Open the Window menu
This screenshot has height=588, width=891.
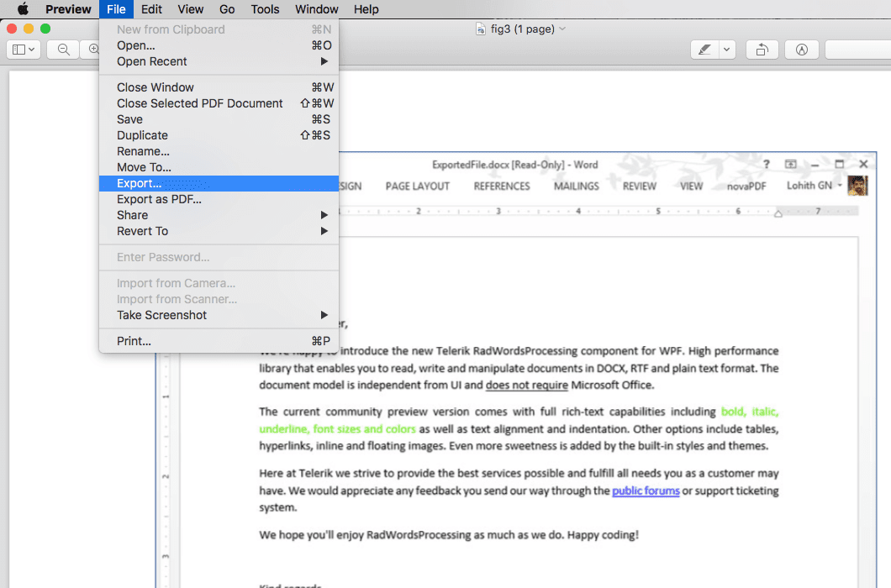pyautogui.click(x=317, y=9)
